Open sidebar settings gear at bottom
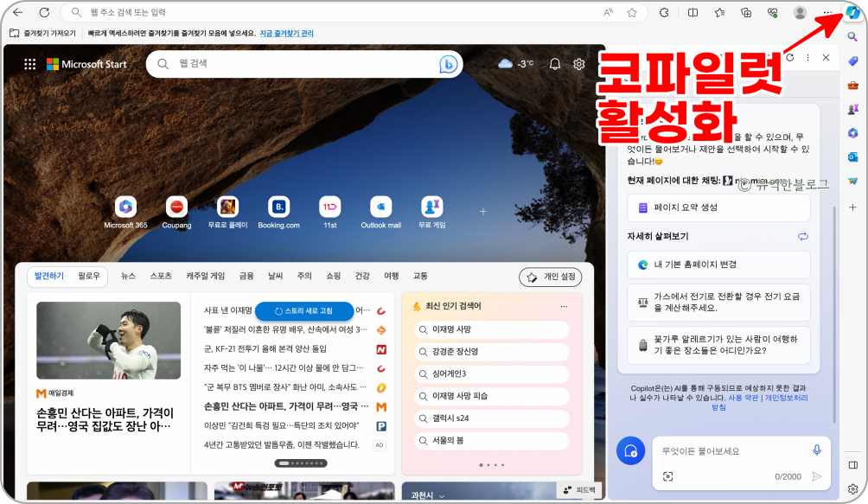 (853, 489)
